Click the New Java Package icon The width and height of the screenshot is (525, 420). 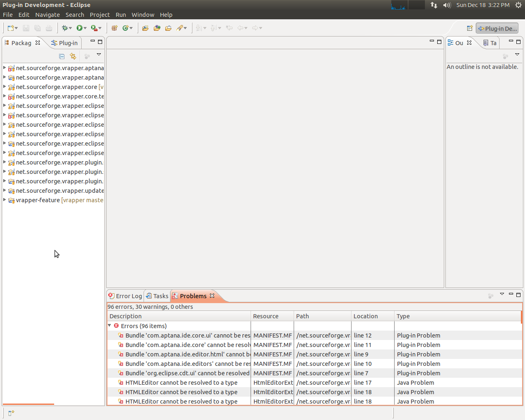click(114, 28)
